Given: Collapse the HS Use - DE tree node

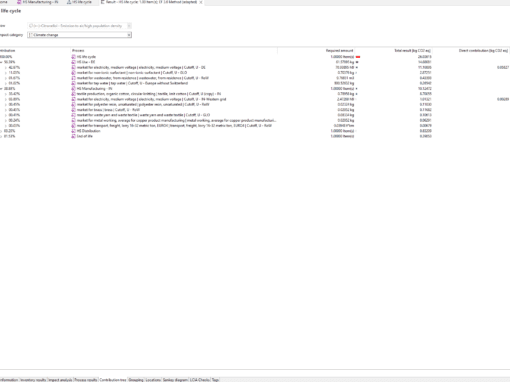Looking at the screenshot, I should (1, 62).
